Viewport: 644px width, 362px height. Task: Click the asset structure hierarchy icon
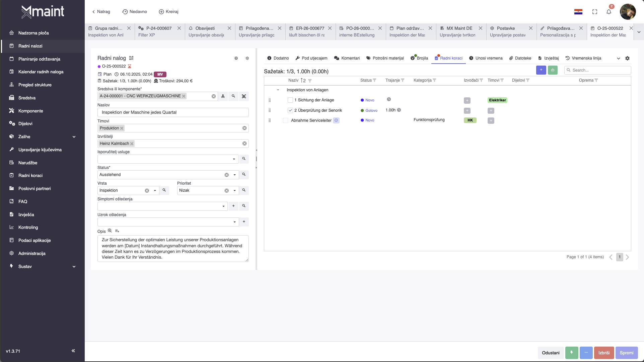[223, 96]
